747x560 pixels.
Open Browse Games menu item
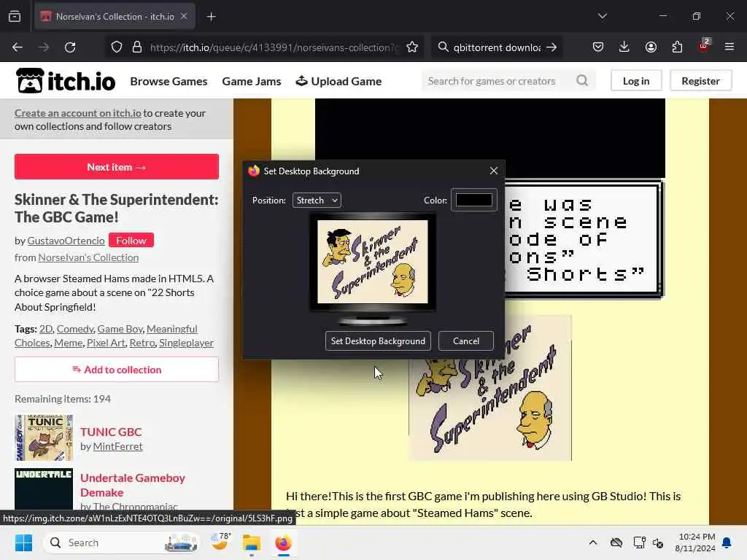coord(169,82)
